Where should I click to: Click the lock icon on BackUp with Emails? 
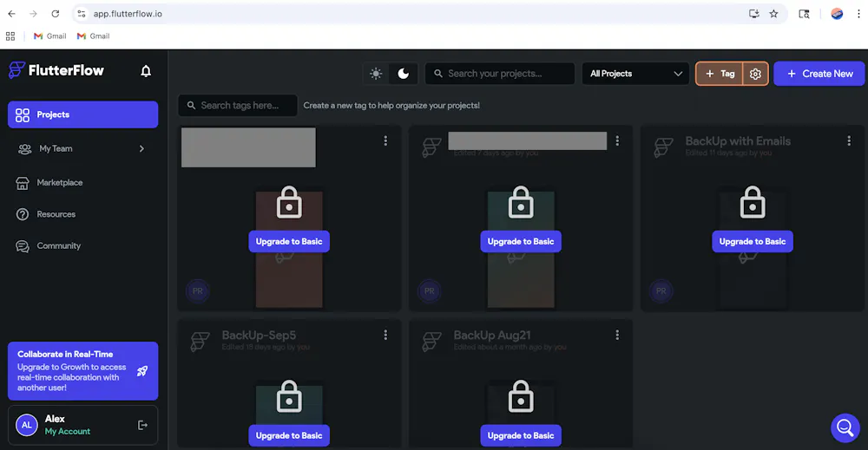753,202
